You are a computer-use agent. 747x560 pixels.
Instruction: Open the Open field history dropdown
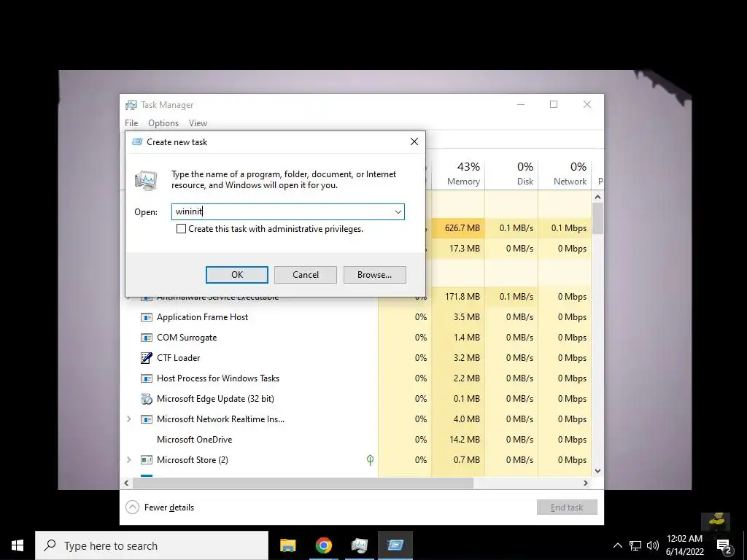(x=398, y=212)
